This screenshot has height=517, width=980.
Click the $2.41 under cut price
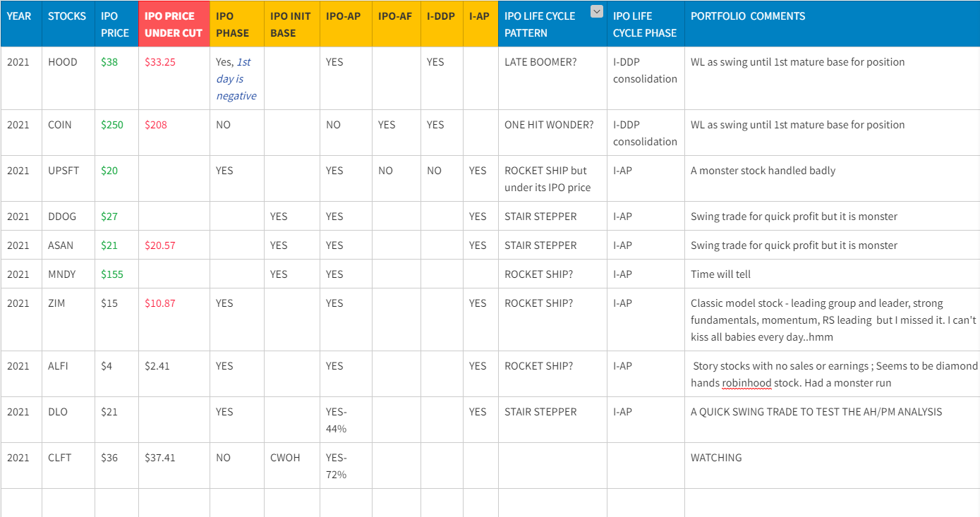coord(157,366)
